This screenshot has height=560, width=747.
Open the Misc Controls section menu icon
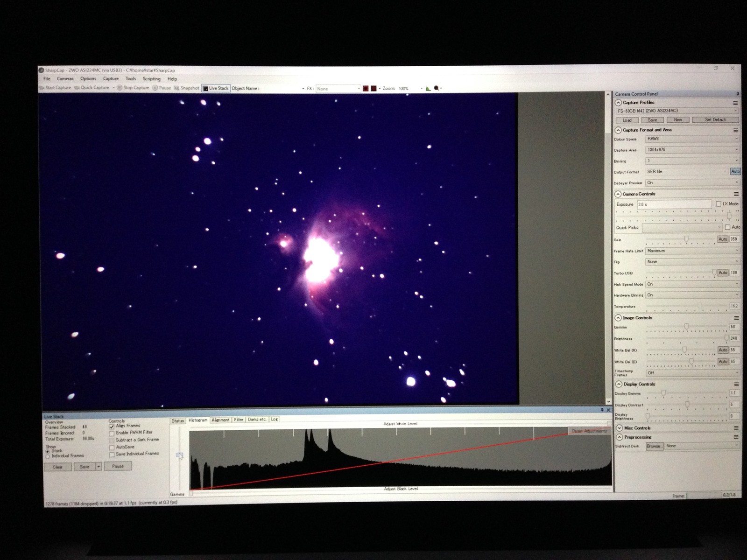pyautogui.click(x=736, y=428)
